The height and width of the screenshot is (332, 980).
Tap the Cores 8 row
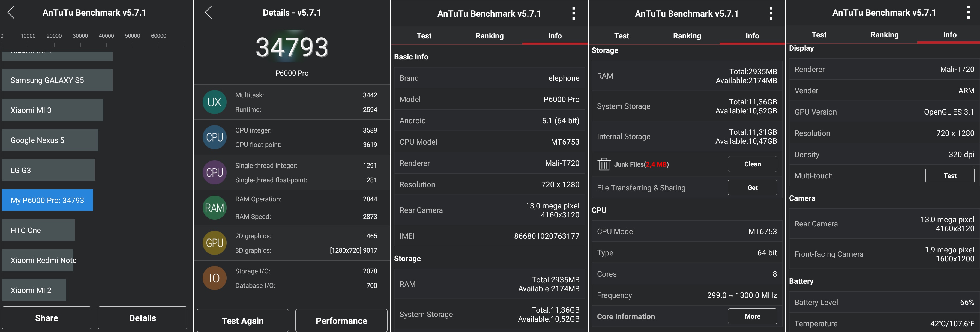tap(687, 274)
